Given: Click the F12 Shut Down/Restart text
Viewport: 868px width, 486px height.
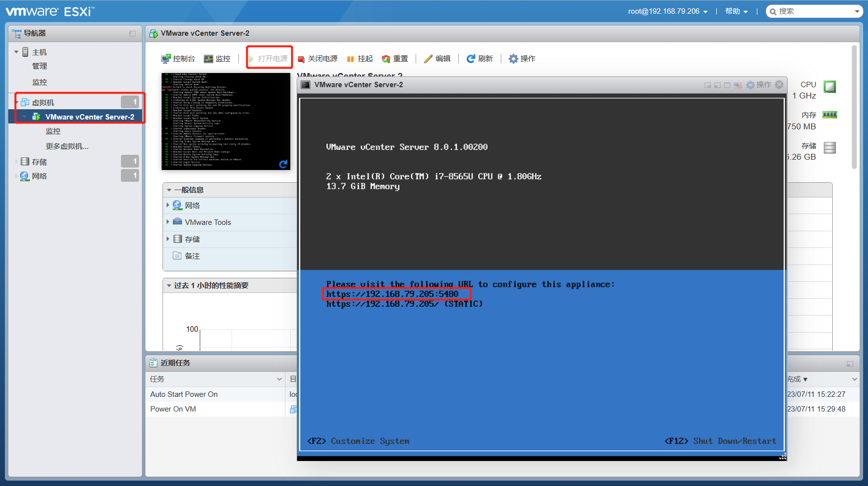Looking at the screenshot, I should point(720,441).
